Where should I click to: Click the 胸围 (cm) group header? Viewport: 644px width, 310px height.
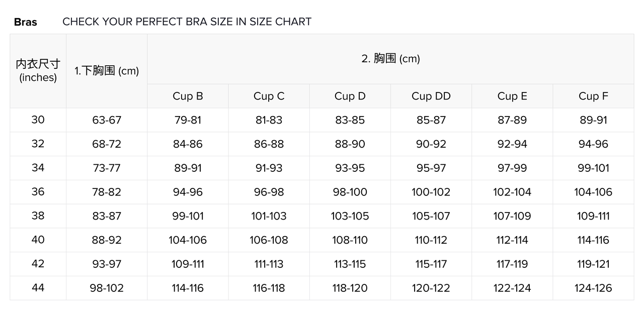point(390,59)
